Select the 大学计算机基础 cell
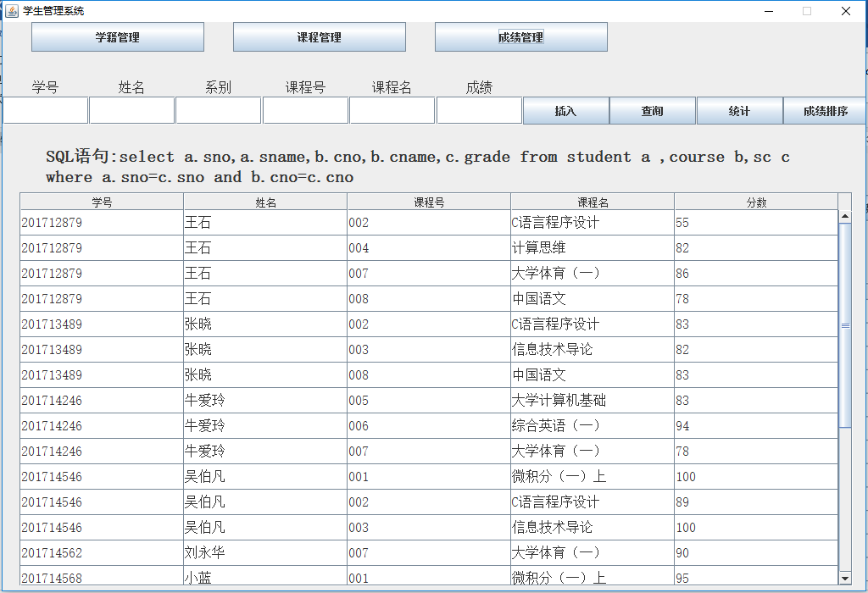The width and height of the screenshot is (868, 593). [x=593, y=401]
